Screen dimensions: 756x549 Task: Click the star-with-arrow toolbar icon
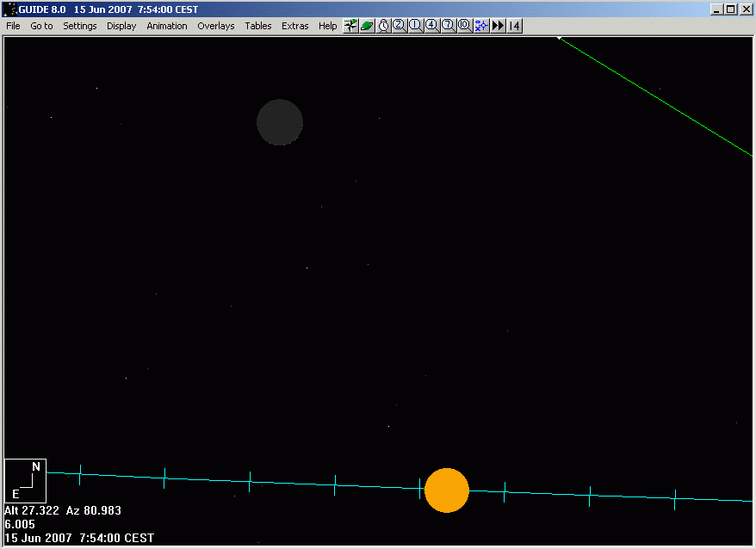350,26
